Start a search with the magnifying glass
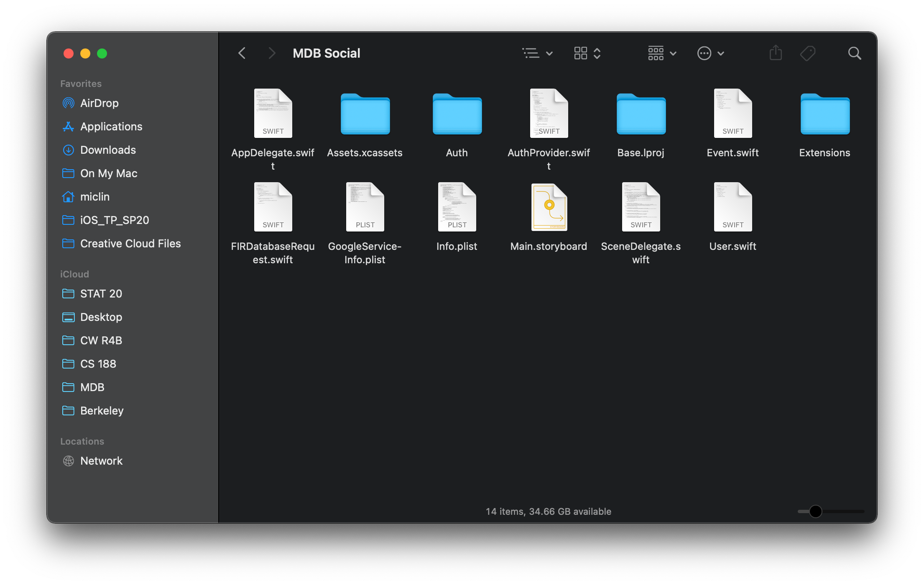 tap(854, 53)
